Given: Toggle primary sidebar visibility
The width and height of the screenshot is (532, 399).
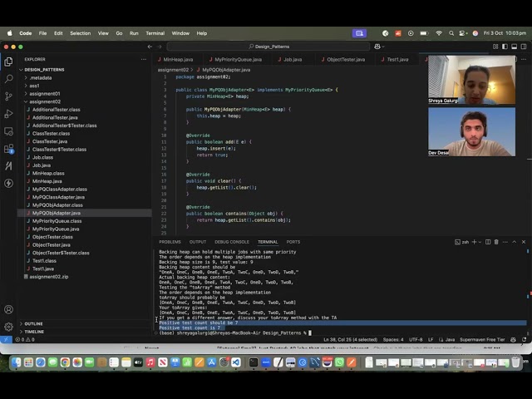Looking at the screenshot, I should [x=505, y=47].
